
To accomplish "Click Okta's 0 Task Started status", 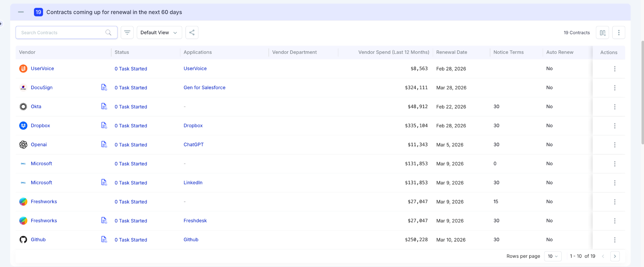I will (131, 107).
